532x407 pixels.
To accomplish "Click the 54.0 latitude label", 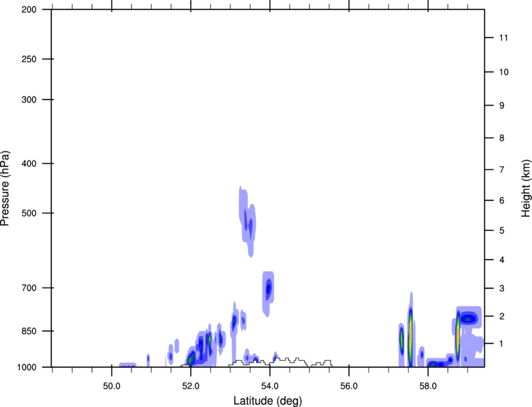I will click(270, 386).
